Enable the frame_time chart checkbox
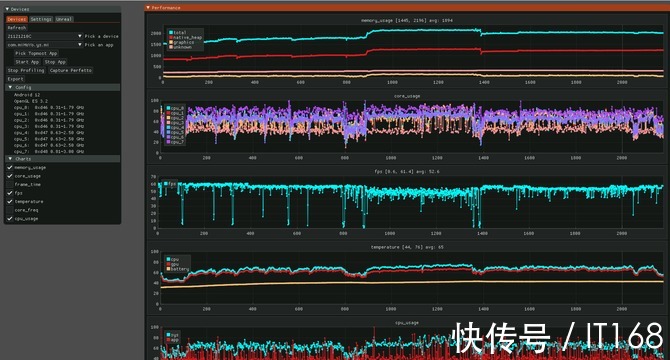 [x=10, y=184]
